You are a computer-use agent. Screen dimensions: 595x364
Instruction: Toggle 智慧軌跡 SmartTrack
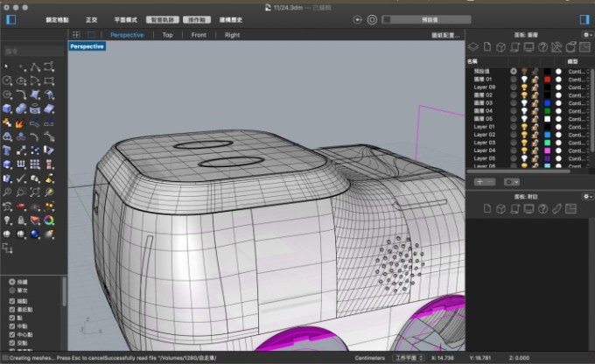point(163,20)
